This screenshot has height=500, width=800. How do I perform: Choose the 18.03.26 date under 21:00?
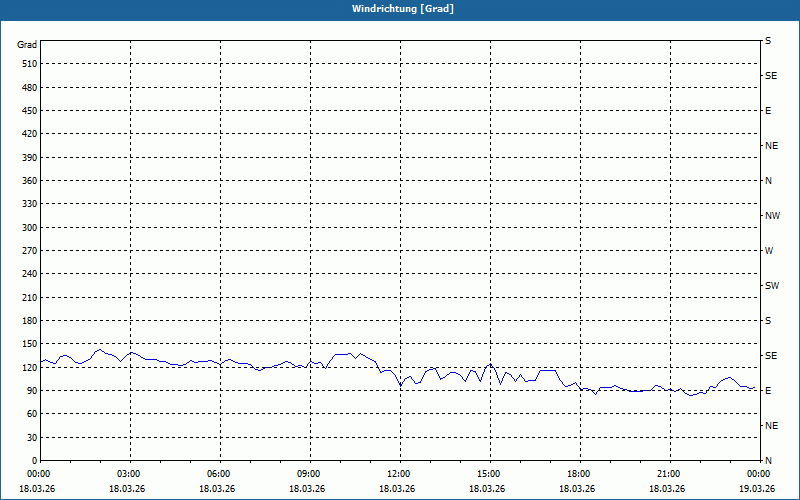coord(667,489)
